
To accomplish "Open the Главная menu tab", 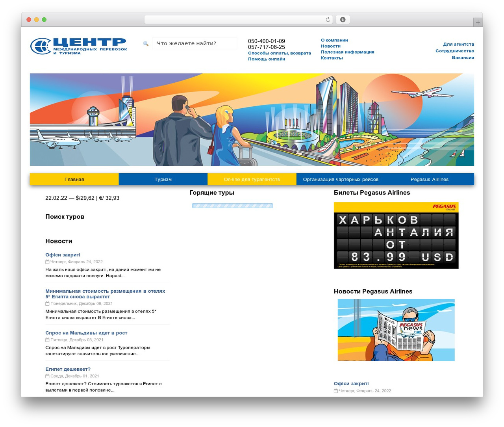I will click(74, 179).
